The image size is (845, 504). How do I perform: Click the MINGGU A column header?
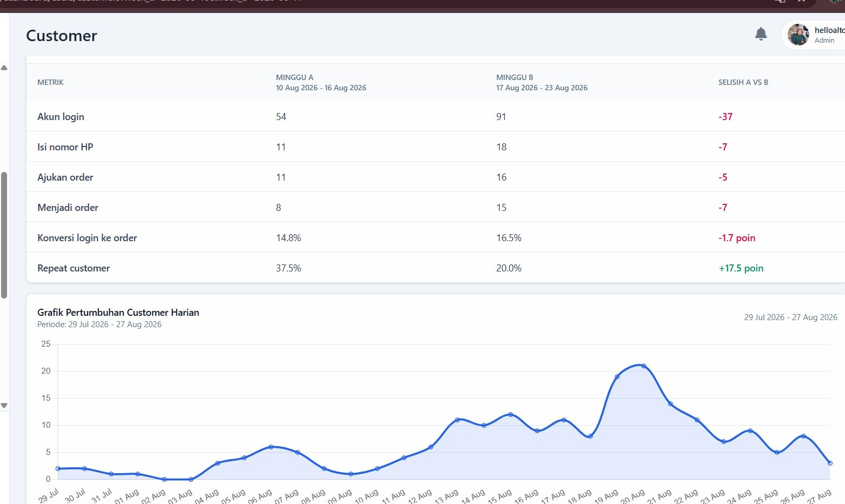(321, 82)
